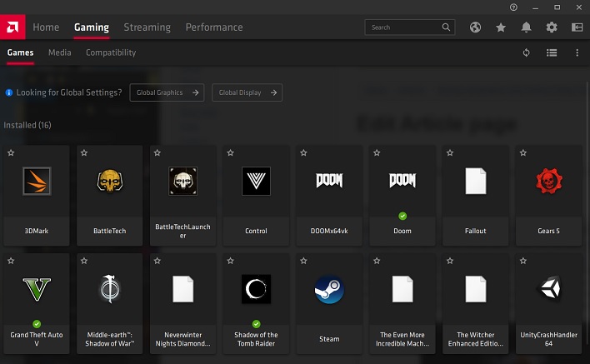590x364 pixels.
Task: Click green checkmark on Grand Theft Auto V
Action: click(x=37, y=324)
